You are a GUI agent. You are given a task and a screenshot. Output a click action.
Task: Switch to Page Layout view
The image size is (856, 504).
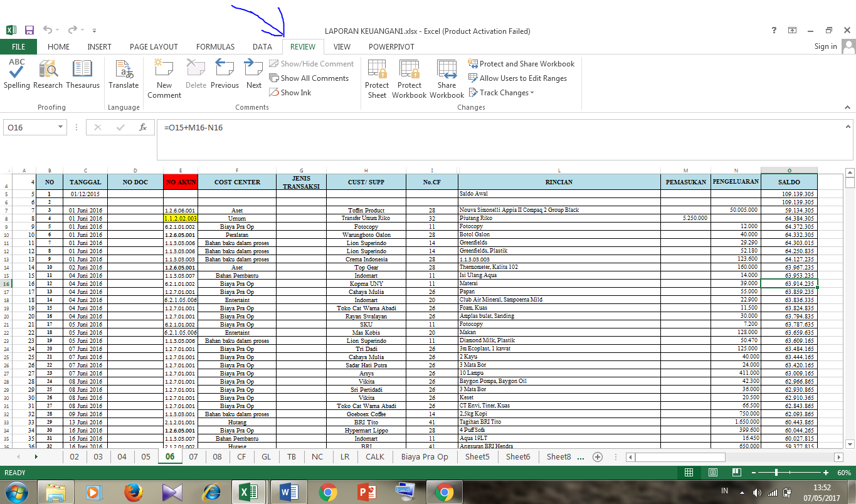712,473
